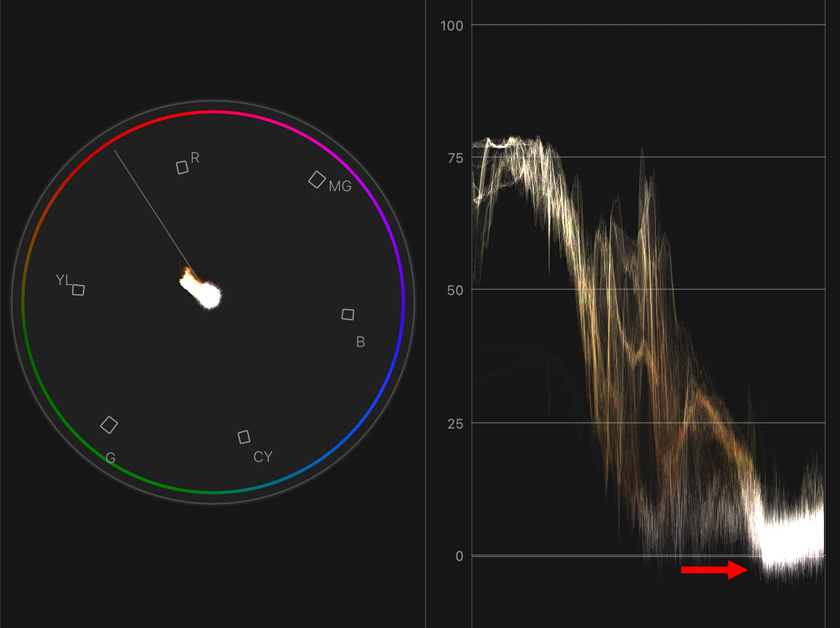Click the cyan (CY) target box on vectorscope
Image resolution: width=840 pixels, height=628 pixels.
244,437
